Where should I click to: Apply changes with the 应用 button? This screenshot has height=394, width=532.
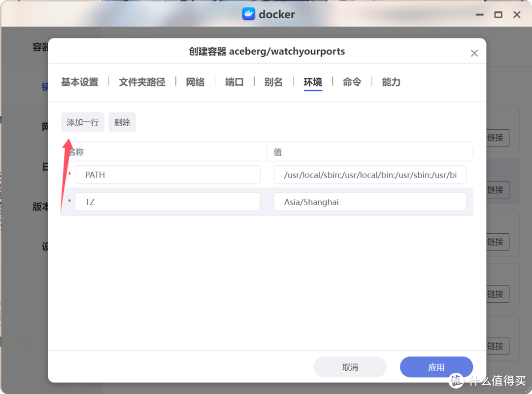(436, 367)
